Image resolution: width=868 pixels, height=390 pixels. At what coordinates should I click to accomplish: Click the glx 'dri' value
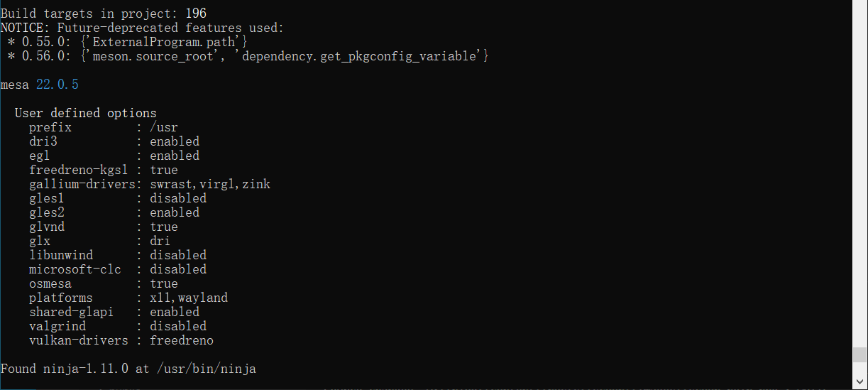click(x=160, y=241)
